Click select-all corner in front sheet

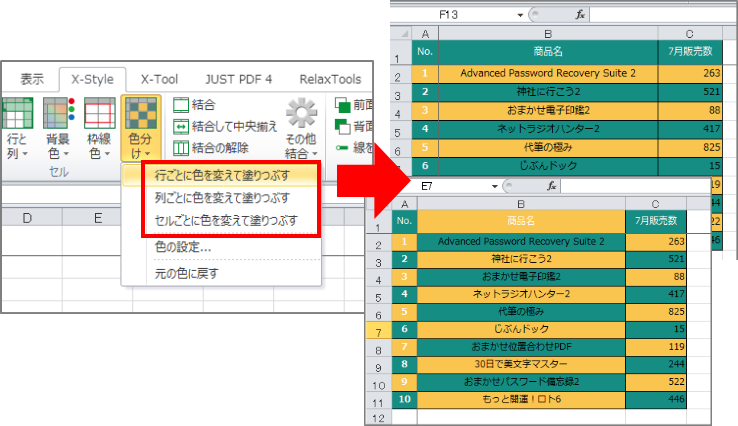(x=379, y=204)
